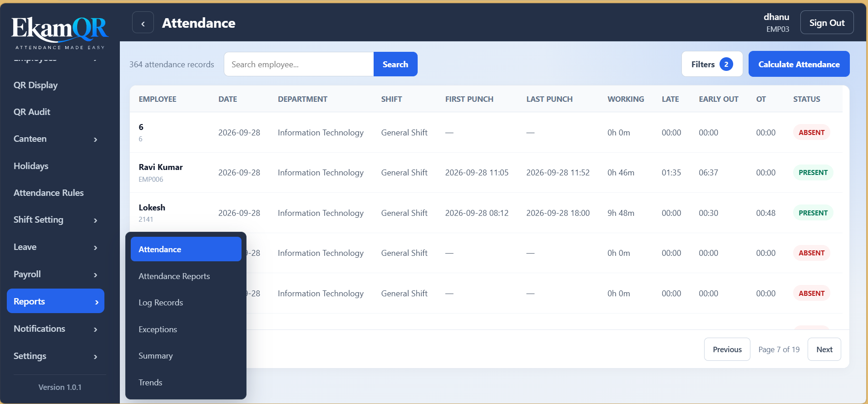This screenshot has height=404, width=868.
Task: Click the Status column header
Action: click(807, 99)
